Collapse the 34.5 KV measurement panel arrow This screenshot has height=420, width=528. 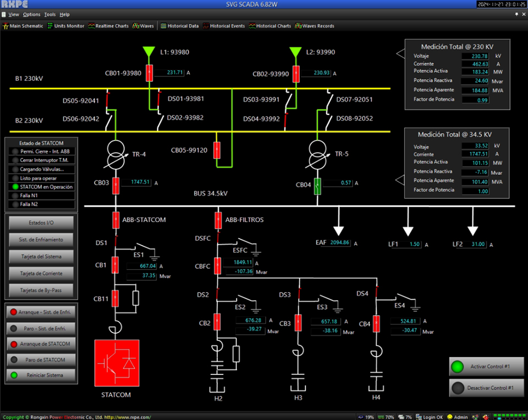click(400, 143)
